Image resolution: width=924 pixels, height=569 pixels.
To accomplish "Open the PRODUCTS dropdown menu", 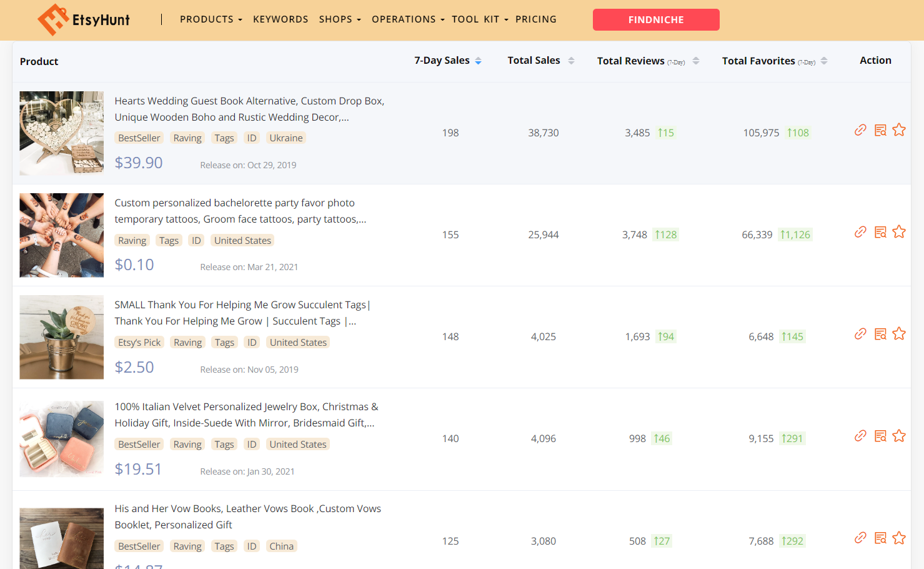I will tap(211, 19).
